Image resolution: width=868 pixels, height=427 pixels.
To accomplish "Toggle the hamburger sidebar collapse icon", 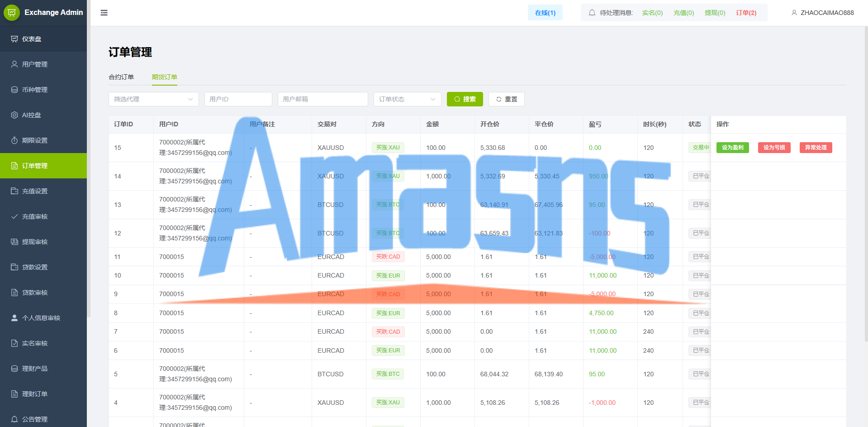I will (x=104, y=13).
